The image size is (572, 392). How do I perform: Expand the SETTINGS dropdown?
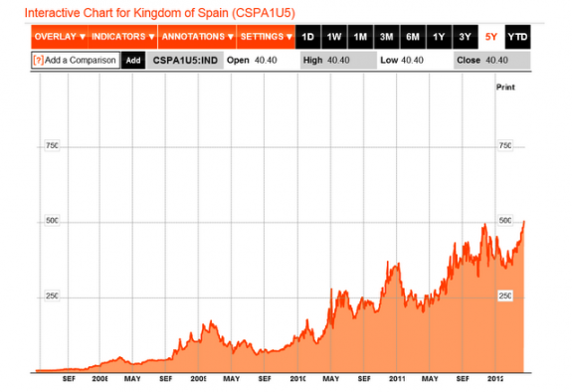266,37
